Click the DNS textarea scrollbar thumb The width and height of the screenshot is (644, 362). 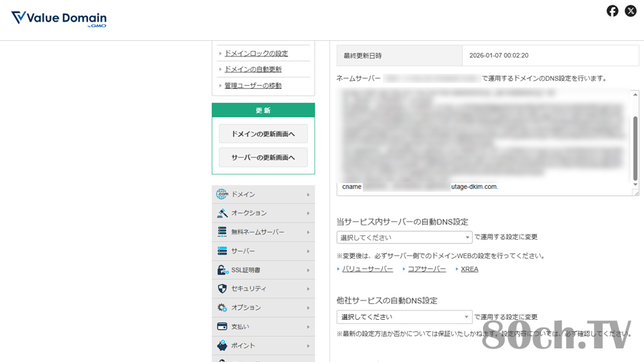pos(635,148)
